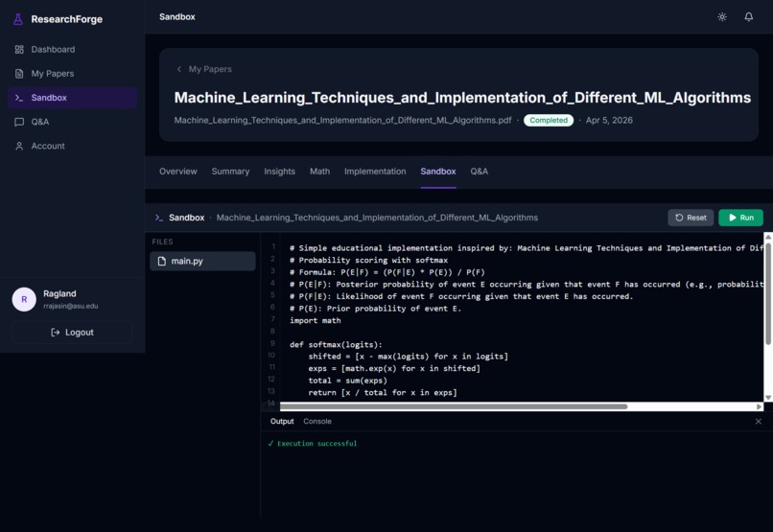Image resolution: width=773 pixels, height=532 pixels.
Task: Click 'exps = [math.exp(x) for x in shifted]'
Action: [394, 368]
